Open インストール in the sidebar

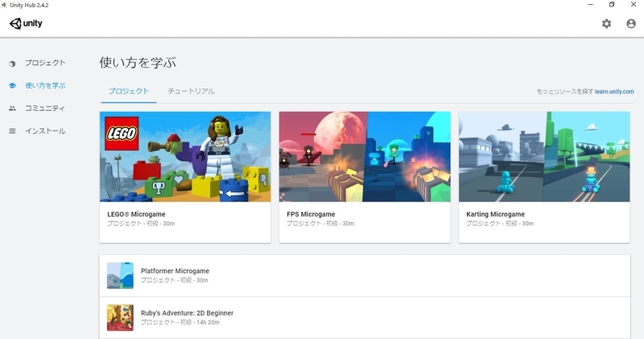45,131
